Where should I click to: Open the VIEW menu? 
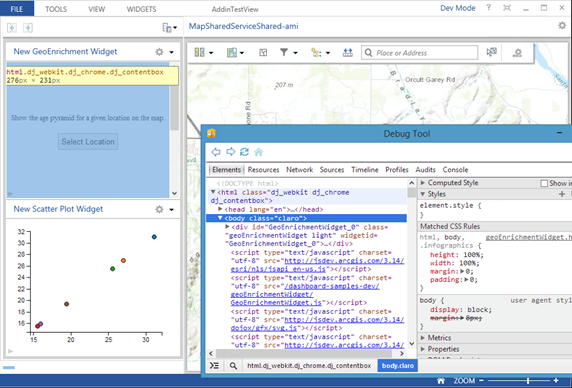(x=96, y=9)
